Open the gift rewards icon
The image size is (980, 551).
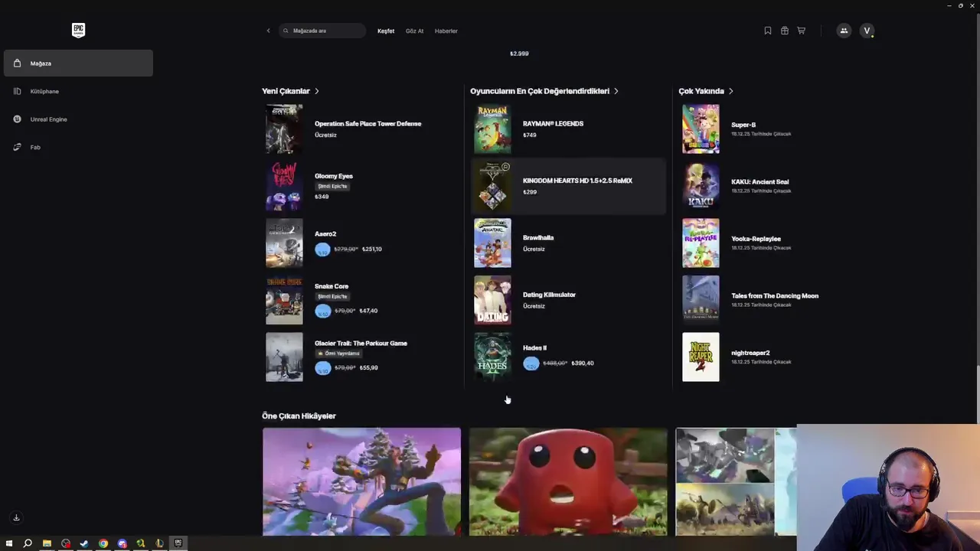pos(785,31)
